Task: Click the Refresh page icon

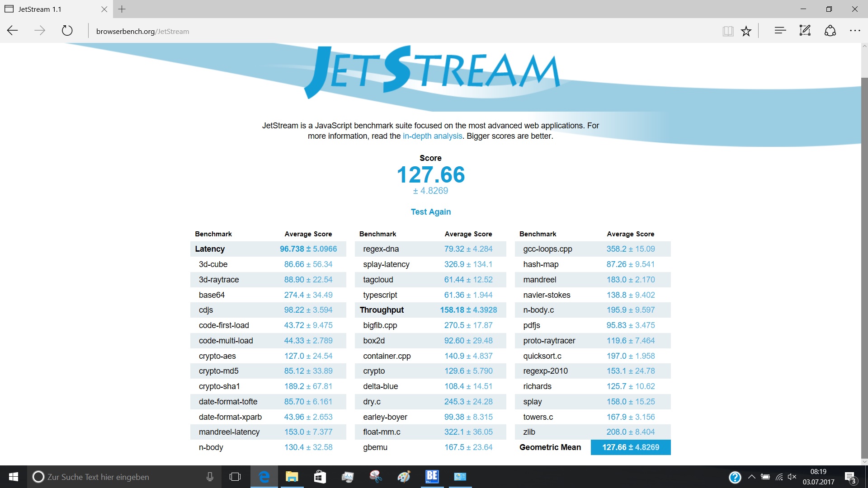Action: click(x=67, y=31)
